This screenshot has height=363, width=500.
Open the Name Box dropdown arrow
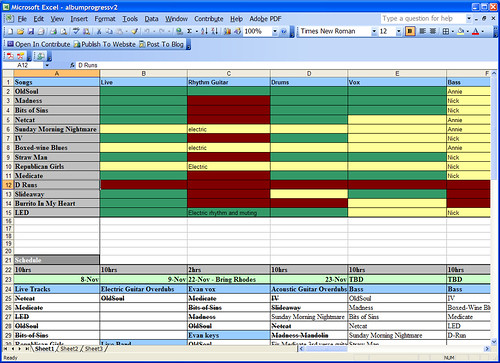click(x=47, y=65)
